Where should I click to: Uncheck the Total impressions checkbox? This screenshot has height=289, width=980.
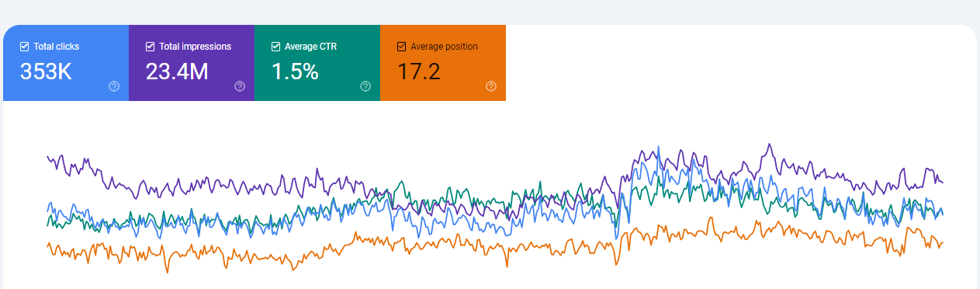(x=150, y=47)
